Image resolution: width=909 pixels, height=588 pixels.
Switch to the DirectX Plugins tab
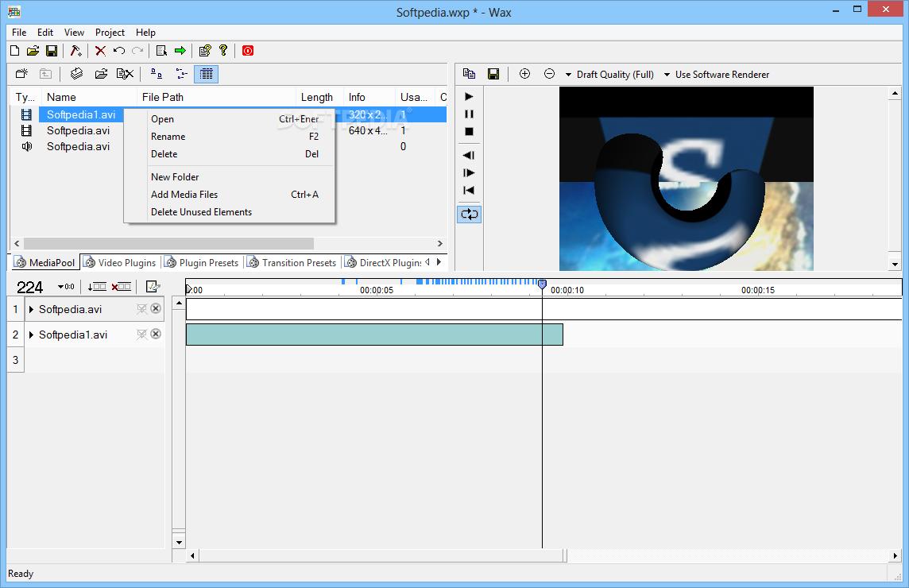point(383,263)
